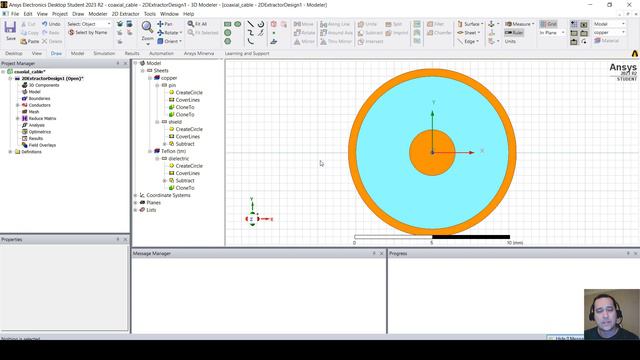Select the three-point arc tool
This screenshot has height=360, width=640.
[250, 41]
